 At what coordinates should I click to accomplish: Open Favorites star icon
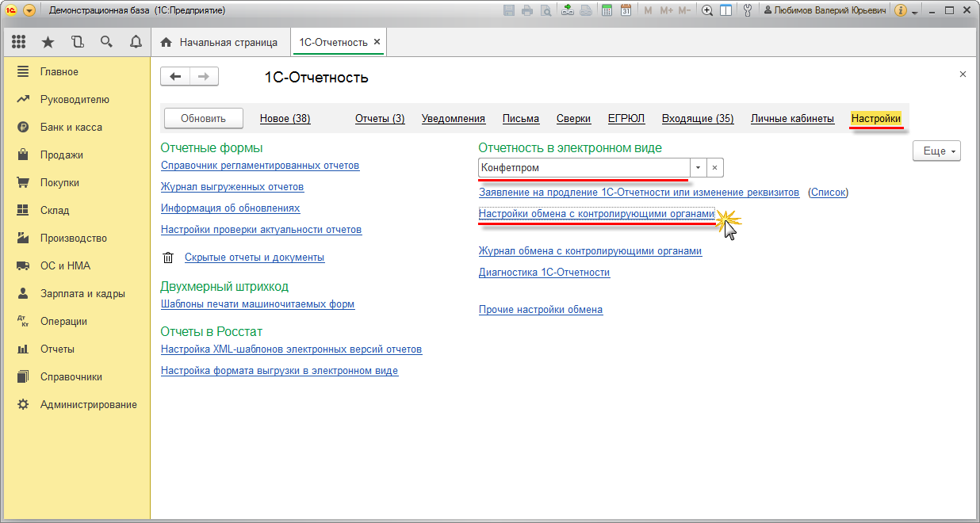[48, 42]
